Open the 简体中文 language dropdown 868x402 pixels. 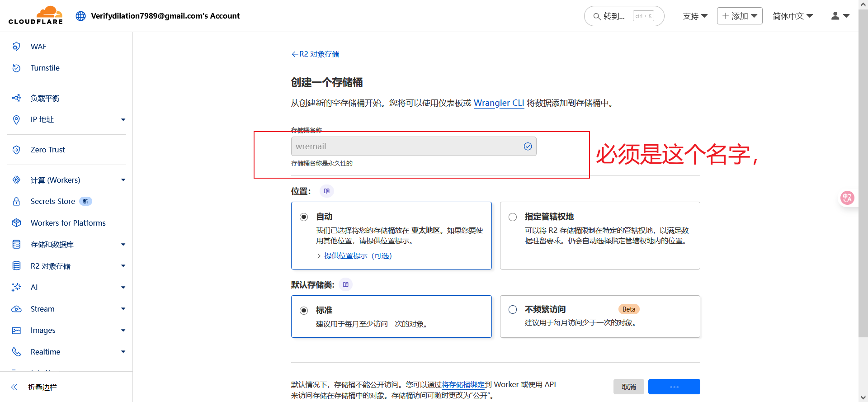793,16
